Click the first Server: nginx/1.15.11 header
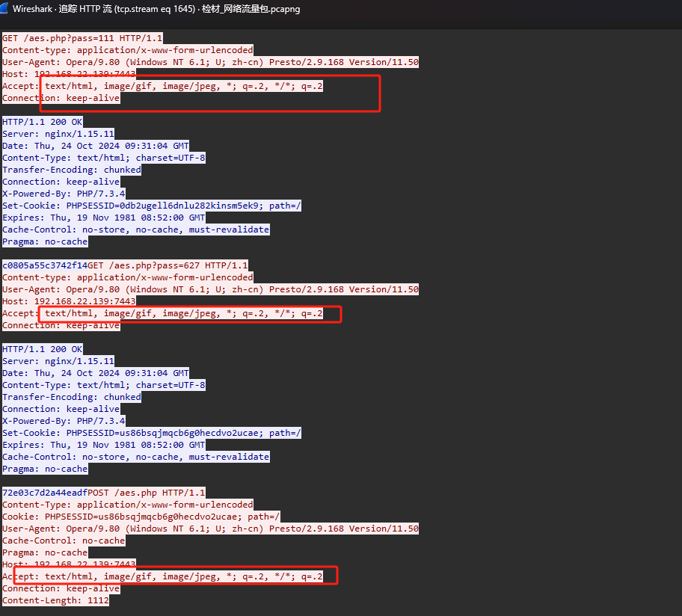This screenshot has width=682, height=616. (58, 134)
